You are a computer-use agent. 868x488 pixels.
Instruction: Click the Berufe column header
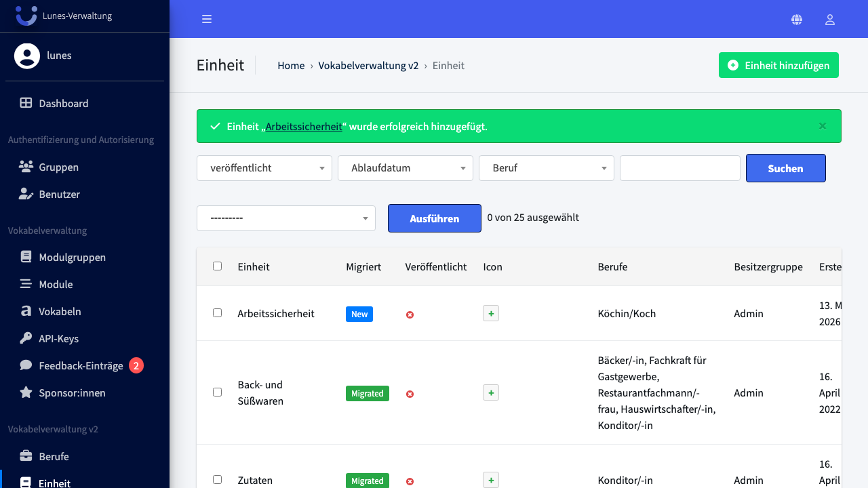pyautogui.click(x=612, y=266)
